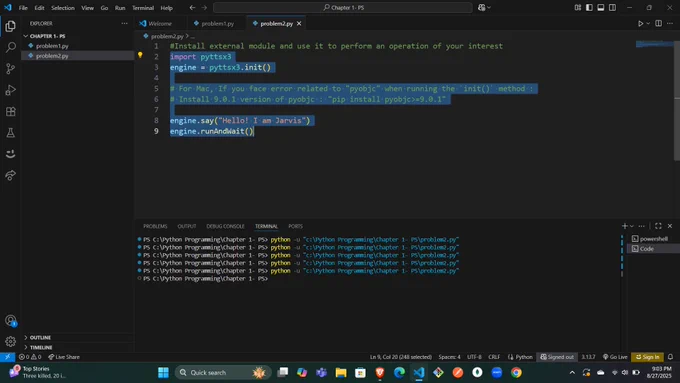Open the Source Control view

(x=10, y=69)
